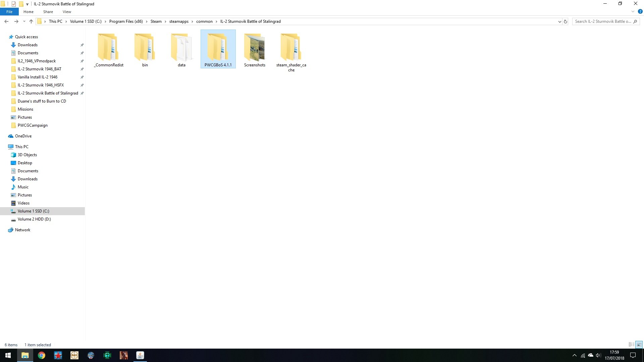644x362 pixels.
Task: Open the red star game taskbar icon
Action: coord(58,355)
